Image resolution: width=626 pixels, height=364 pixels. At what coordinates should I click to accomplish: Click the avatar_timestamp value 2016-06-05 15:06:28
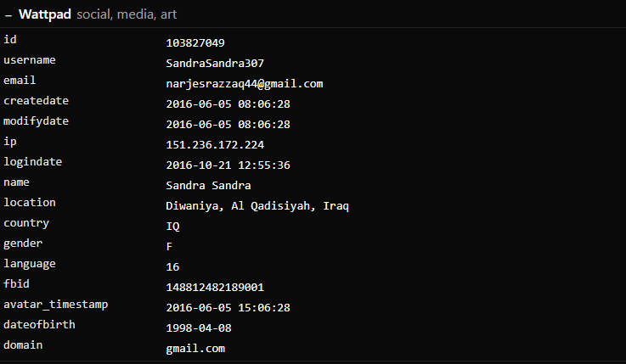[x=228, y=308]
